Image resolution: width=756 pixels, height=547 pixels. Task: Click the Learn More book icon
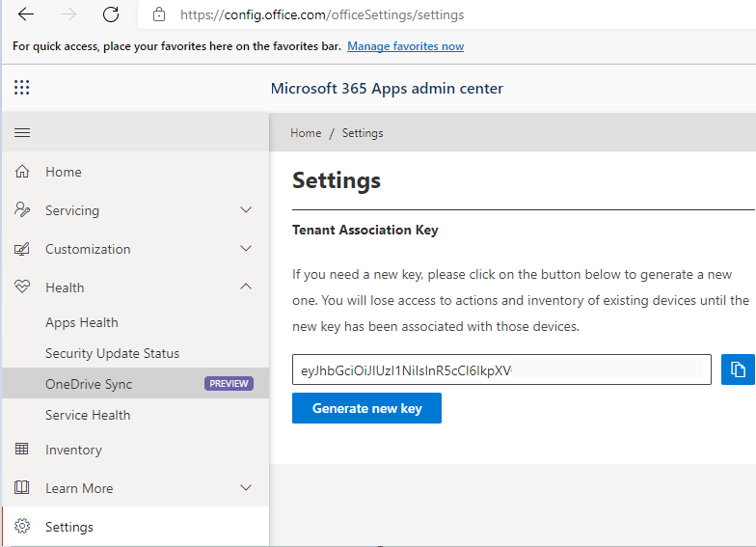21,487
